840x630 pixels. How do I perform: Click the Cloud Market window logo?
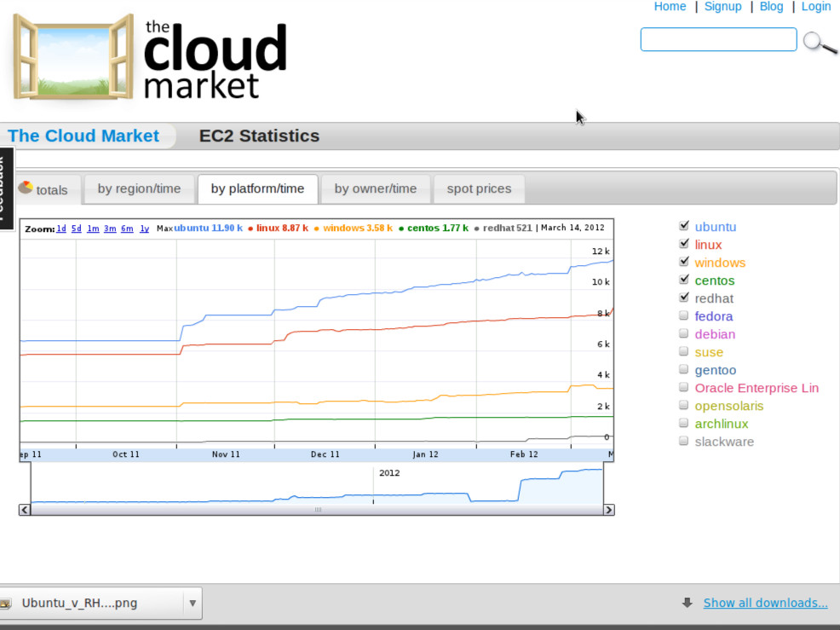tap(73, 56)
